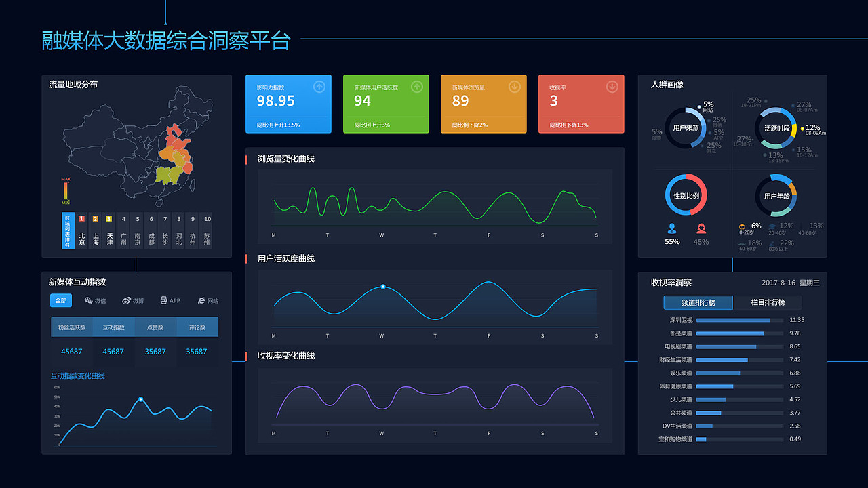Toggle the 全部 filter button on
This screenshot has width=868, height=488.
pos(60,300)
